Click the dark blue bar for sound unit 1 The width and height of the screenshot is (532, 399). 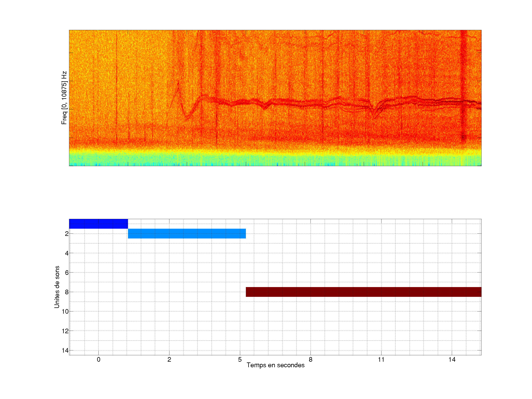click(x=98, y=224)
